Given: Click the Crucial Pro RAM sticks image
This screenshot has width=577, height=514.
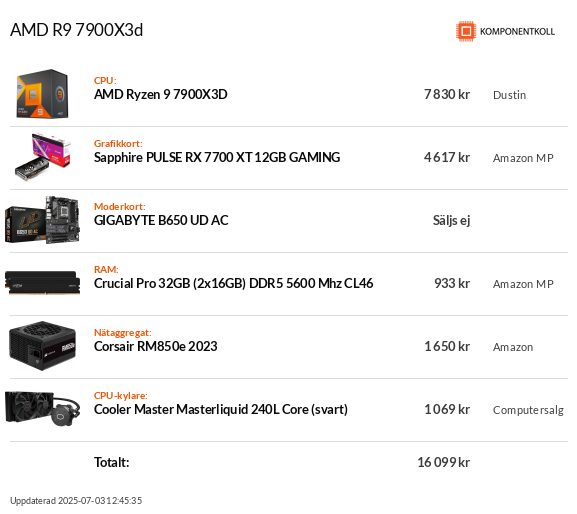Looking at the screenshot, I should (42, 283).
